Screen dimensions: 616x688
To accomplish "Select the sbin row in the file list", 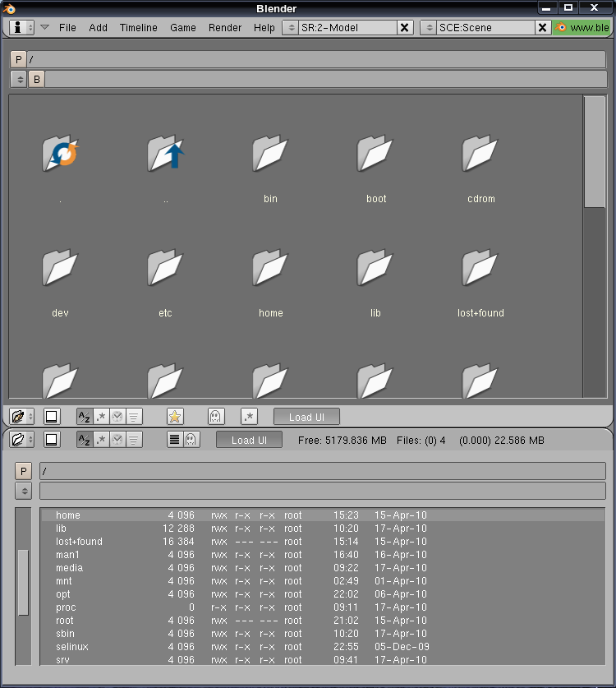I will pyautogui.click(x=323, y=634).
